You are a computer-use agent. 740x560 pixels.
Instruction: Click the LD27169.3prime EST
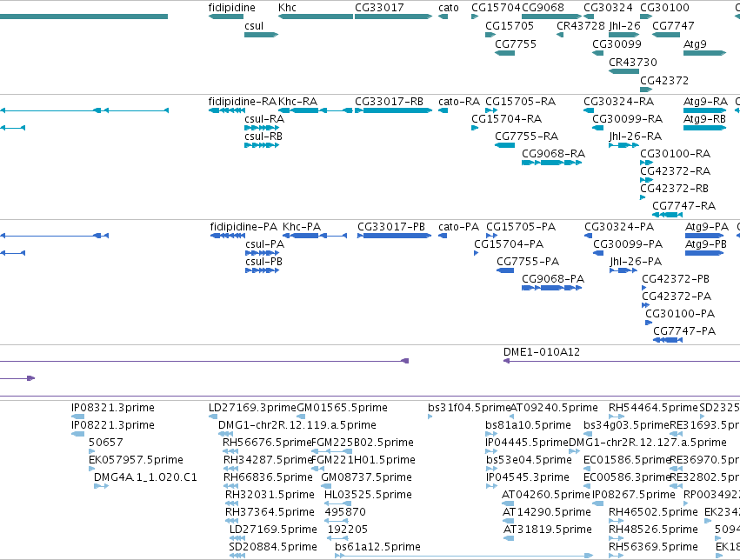pos(213,417)
